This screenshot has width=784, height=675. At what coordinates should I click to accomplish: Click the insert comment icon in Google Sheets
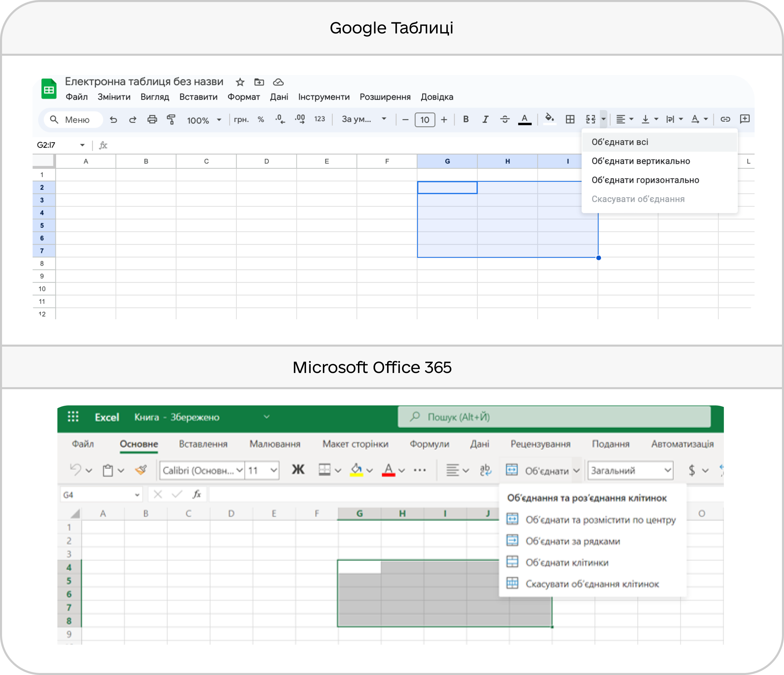745,119
